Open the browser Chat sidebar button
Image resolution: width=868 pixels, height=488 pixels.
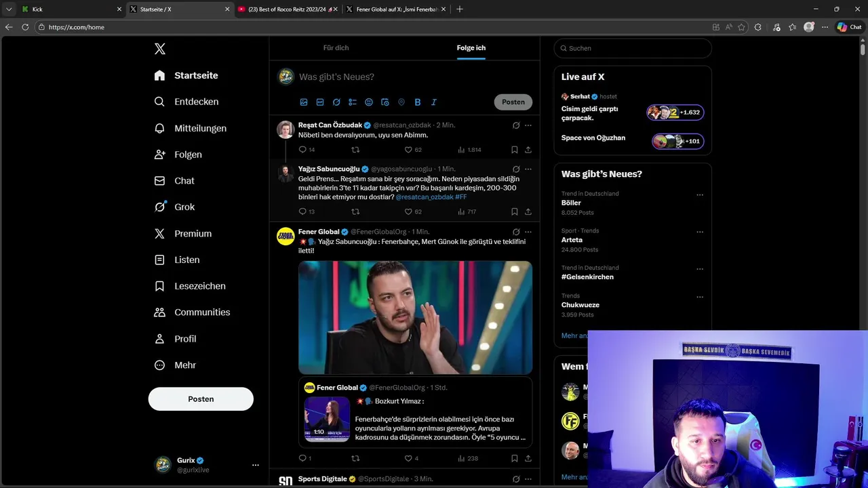pos(849,27)
